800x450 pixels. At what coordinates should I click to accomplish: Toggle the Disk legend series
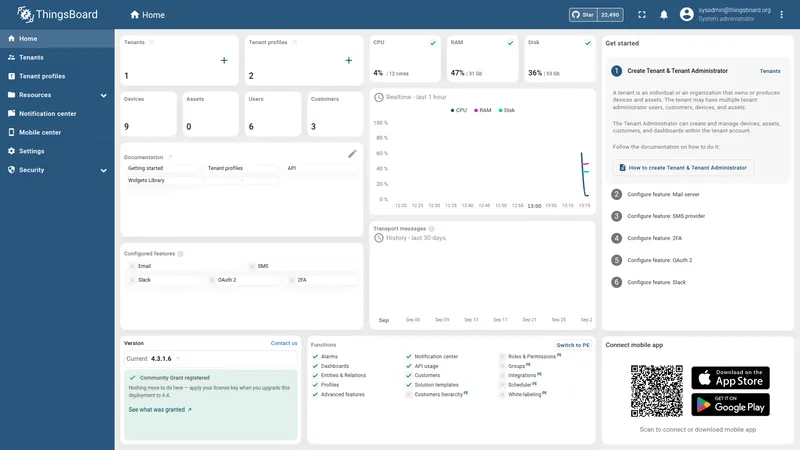(507, 110)
